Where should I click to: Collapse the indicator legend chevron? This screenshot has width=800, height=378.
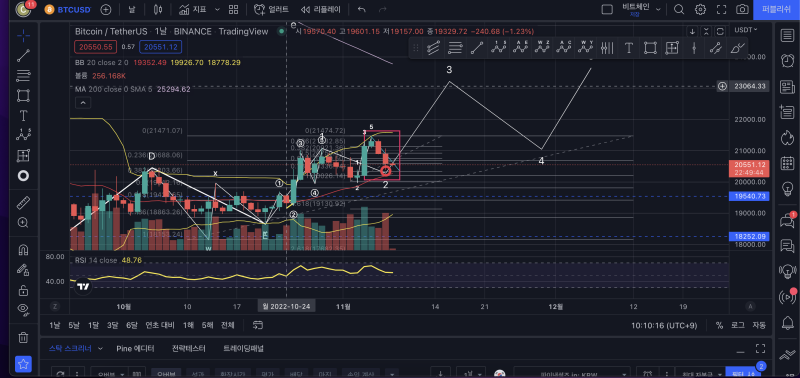(x=83, y=103)
